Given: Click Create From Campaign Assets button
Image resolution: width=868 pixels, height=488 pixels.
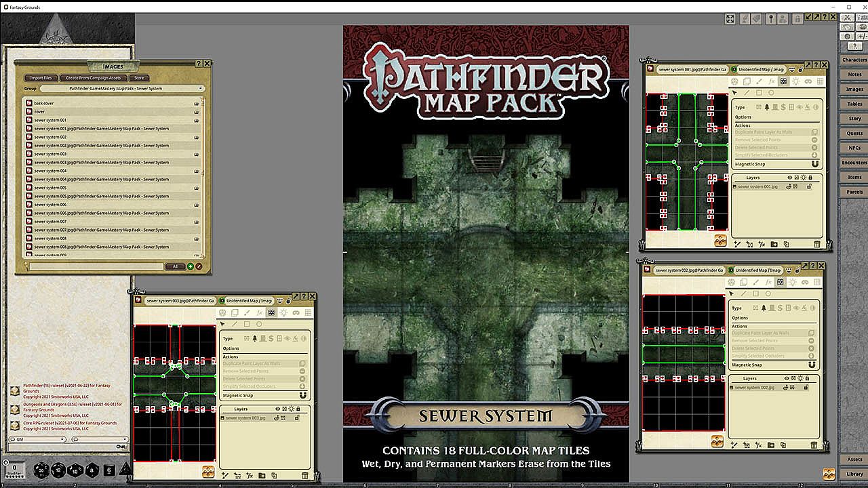Looking at the screenshot, I should [x=94, y=78].
